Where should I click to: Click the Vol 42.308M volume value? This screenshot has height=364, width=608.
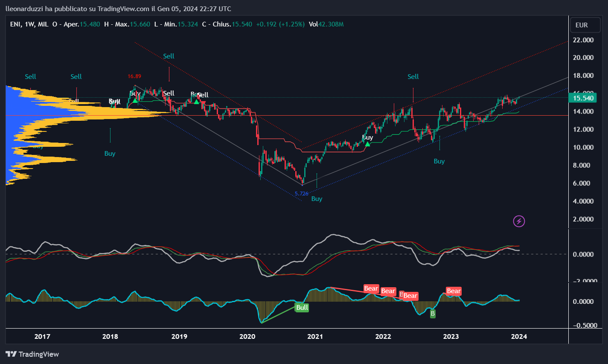coord(326,24)
